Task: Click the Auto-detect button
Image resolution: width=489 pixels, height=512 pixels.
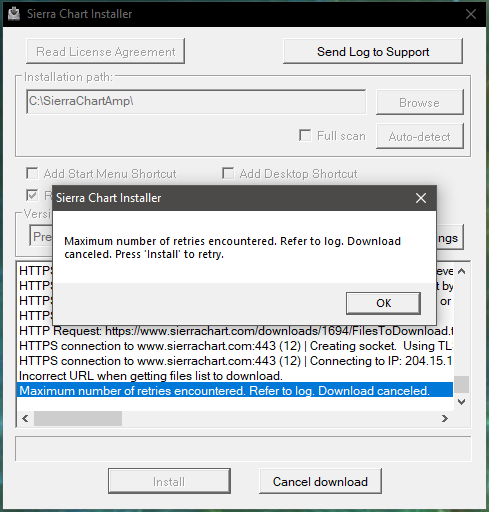Action: coord(420,136)
